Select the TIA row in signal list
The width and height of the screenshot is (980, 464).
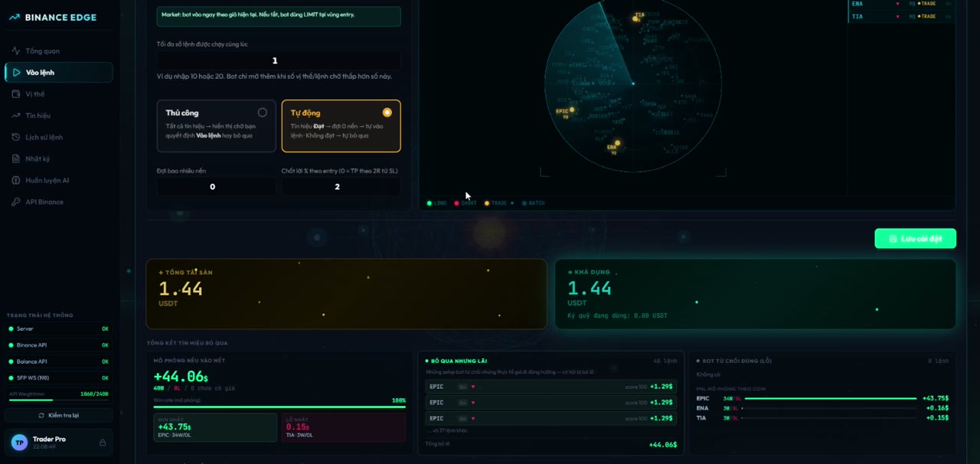(902, 16)
